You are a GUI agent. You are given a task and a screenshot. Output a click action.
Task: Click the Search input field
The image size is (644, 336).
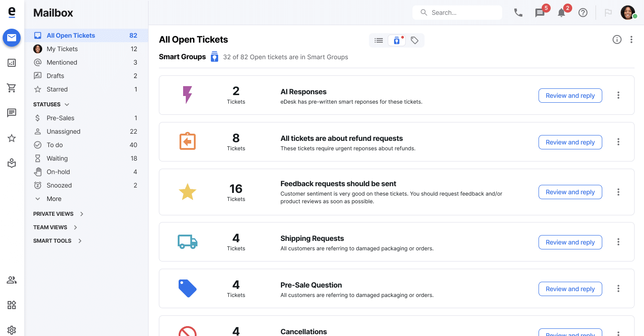point(462,13)
